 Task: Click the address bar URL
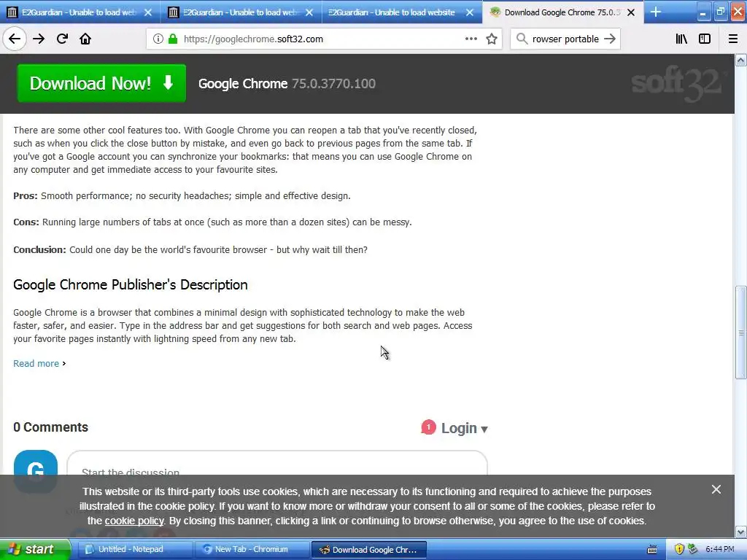pos(253,39)
